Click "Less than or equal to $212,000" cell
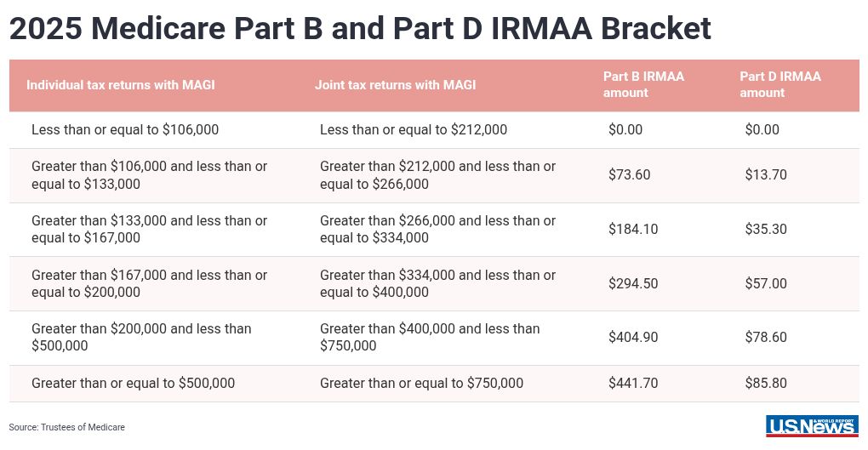The image size is (868, 450). click(414, 130)
